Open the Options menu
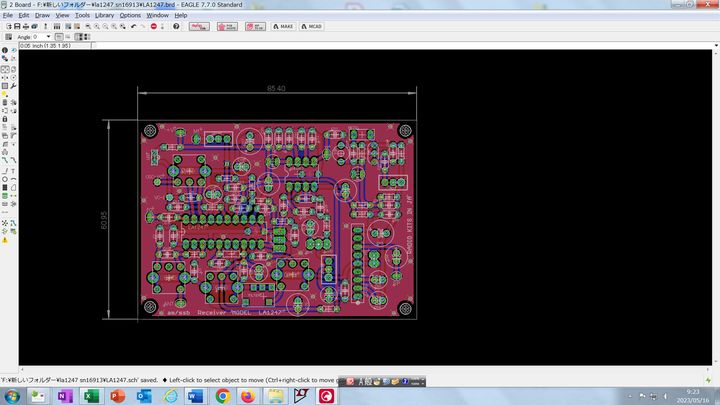The width and height of the screenshot is (720, 405). click(130, 16)
